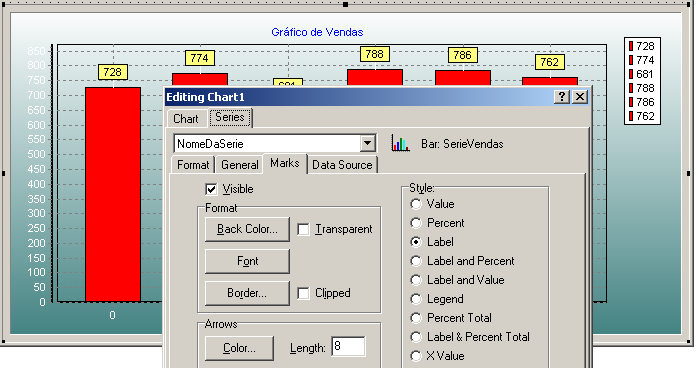Click legend entry 788 in chart legend

(641, 88)
